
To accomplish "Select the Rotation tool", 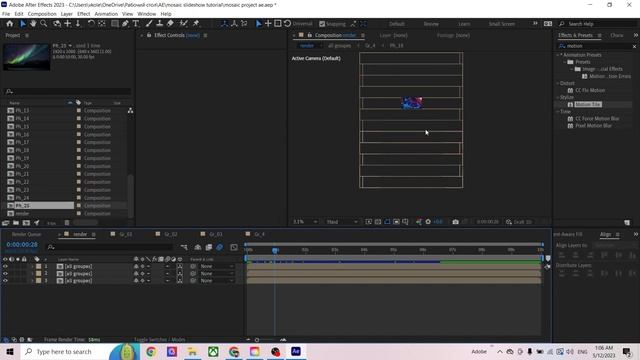I will [91, 24].
